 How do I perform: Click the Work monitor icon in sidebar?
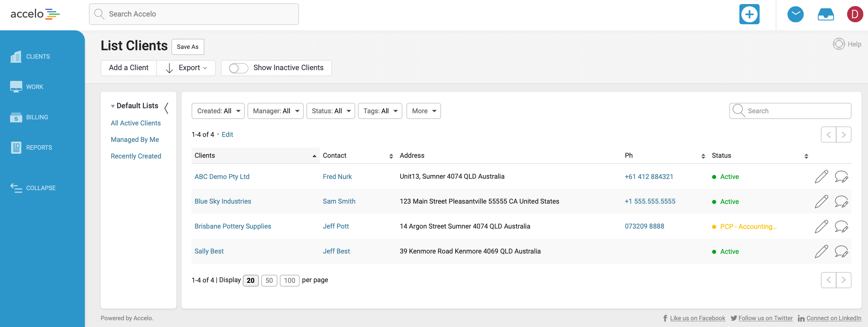pyautogui.click(x=16, y=87)
